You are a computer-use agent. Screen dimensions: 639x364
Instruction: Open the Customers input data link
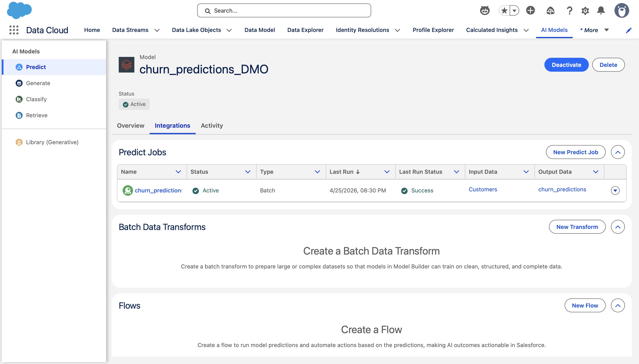point(483,190)
